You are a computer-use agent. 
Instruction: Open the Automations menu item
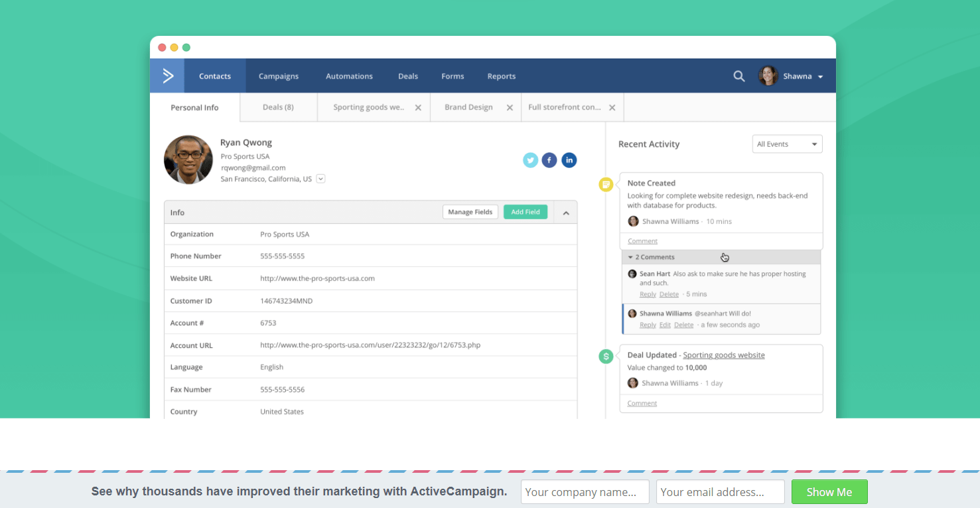tap(349, 76)
